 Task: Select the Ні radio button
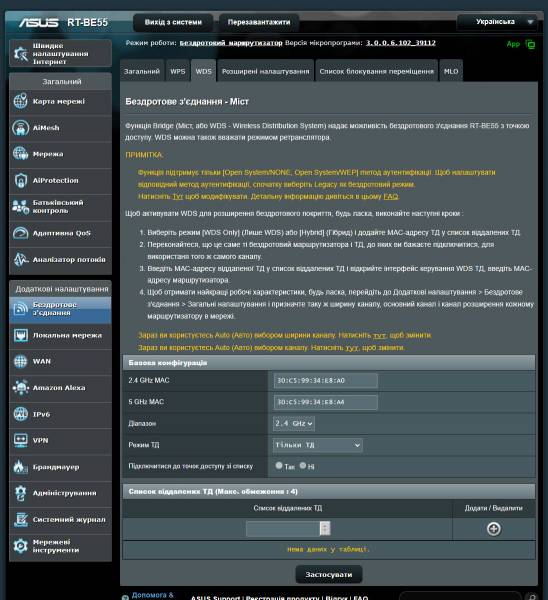pyautogui.click(x=303, y=466)
